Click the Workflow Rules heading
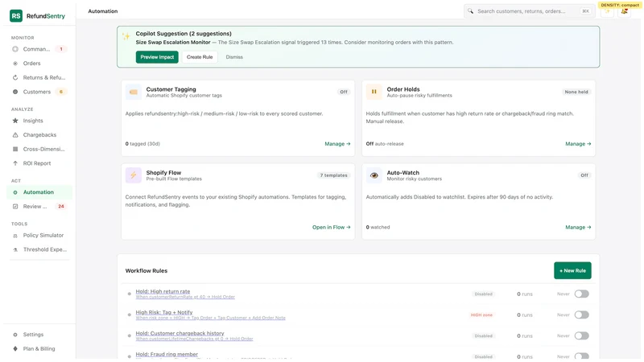The height and width of the screenshot is (362, 644). (147, 271)
